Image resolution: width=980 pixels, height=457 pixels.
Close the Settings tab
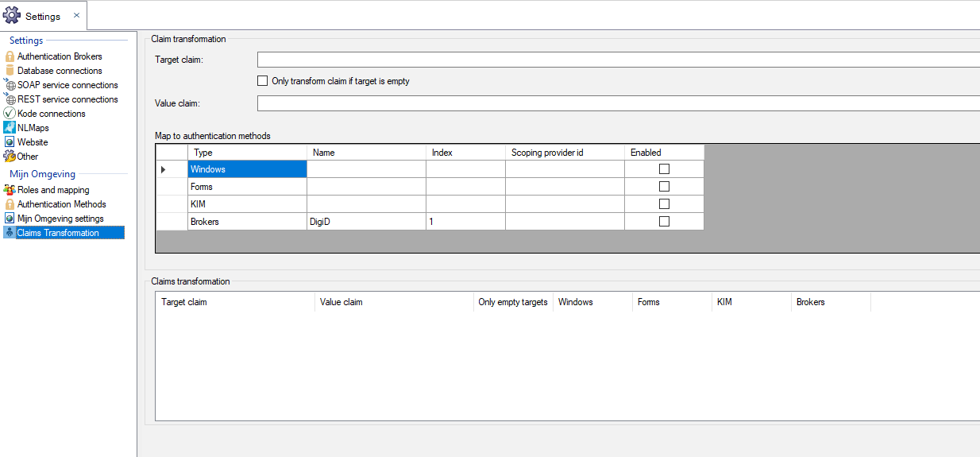(x=76, y=15)
